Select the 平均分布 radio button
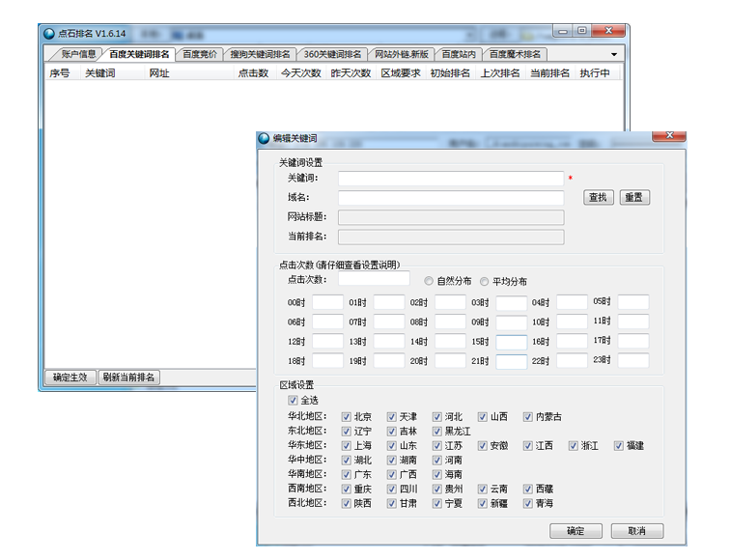Image resolution: width=730 pixels, height=560 pixels. point(484,282)
